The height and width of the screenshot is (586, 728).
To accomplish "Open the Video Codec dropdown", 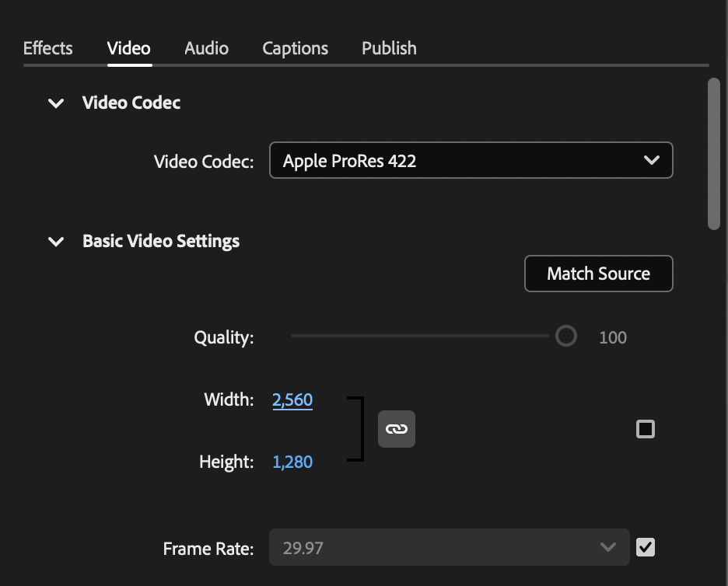I will click(x=471, y=160).
